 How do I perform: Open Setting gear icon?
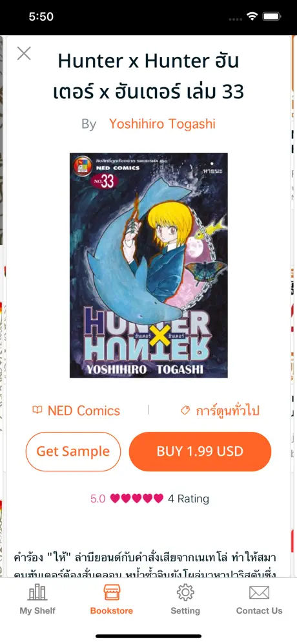pos(185,592)
